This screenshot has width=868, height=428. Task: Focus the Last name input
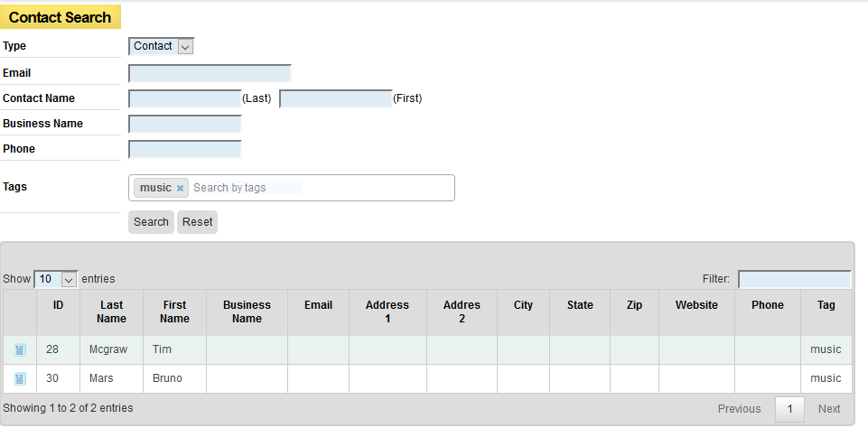click(x=184, y=98)
